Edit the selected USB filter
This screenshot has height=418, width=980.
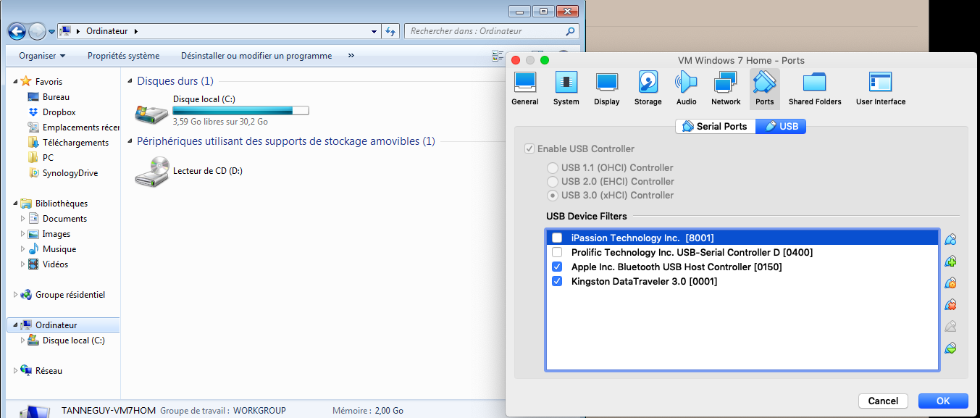pyautogui.click(x=951, y=283)
